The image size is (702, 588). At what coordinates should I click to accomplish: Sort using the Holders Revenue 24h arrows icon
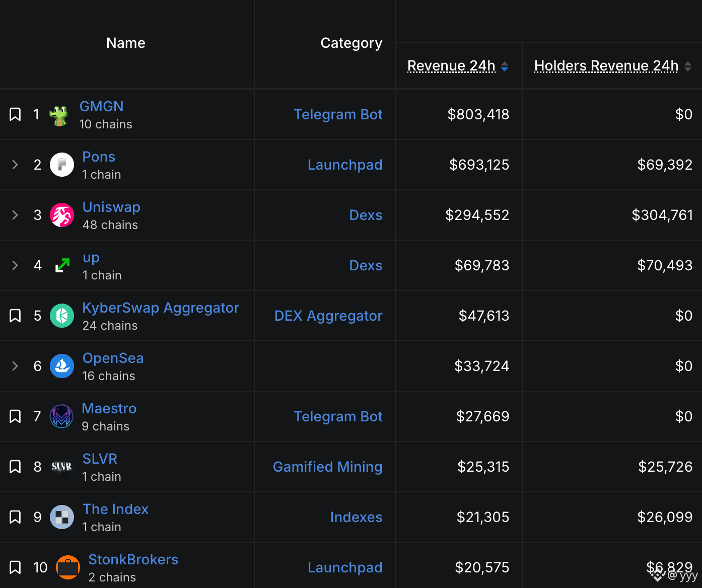(x=688, y=66)
